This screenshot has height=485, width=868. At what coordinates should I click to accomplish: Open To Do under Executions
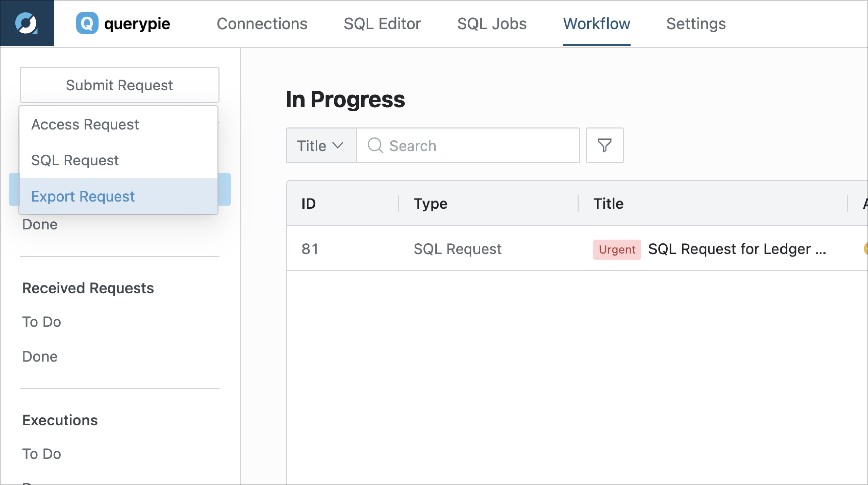click(x=42, y=454)
